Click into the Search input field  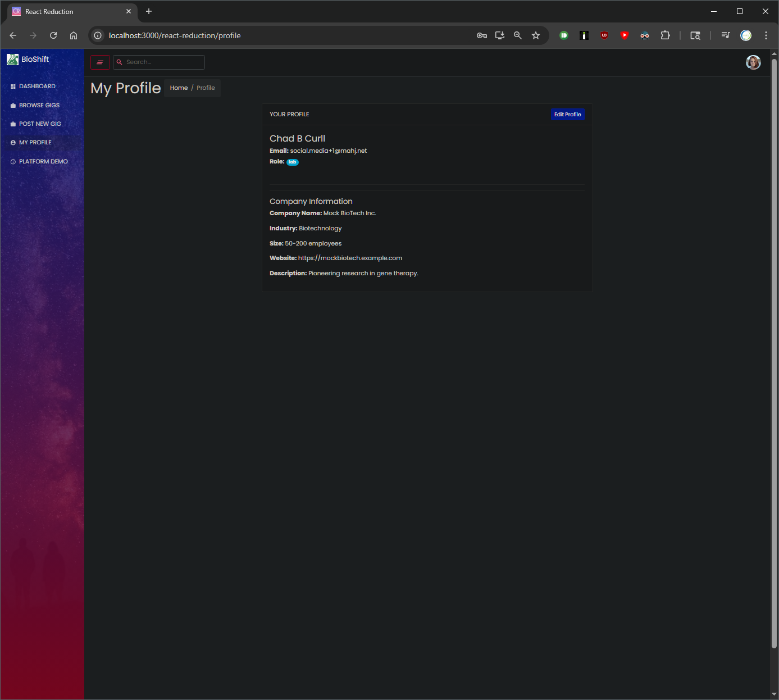[x=163, y=62]
